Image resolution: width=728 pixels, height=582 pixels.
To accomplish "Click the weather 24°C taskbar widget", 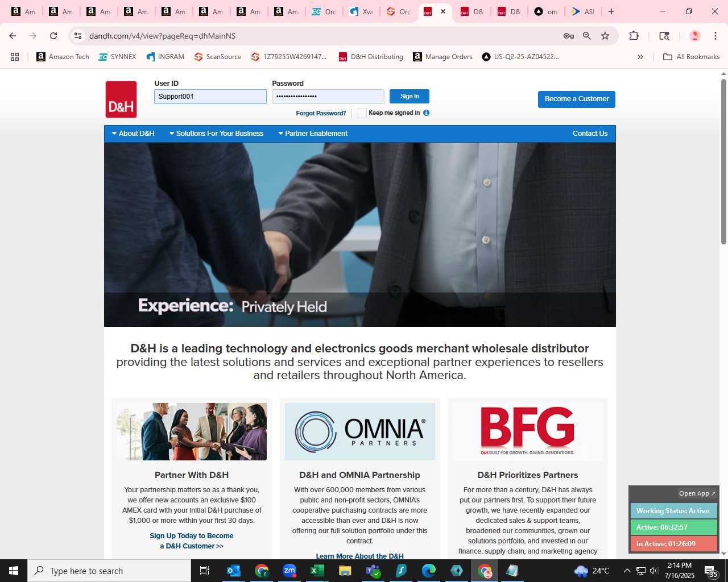I will click(x=591, y=571).
